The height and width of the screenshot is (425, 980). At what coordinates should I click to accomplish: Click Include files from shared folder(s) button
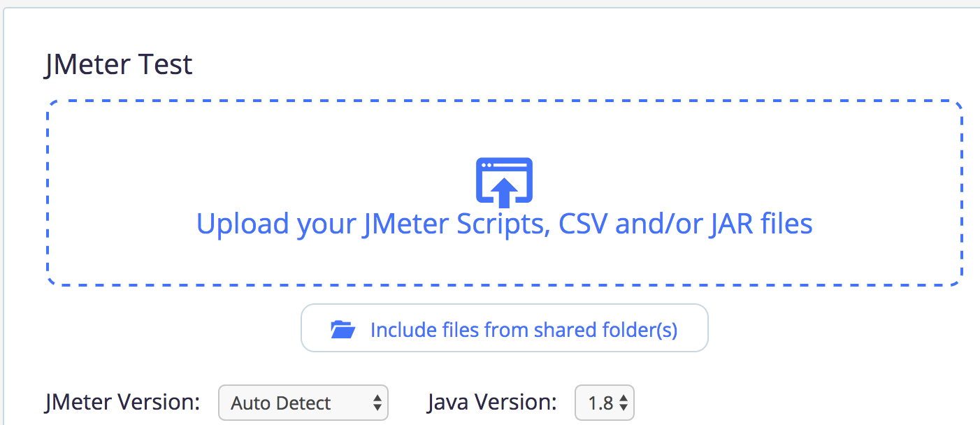[x=505, y=328]
